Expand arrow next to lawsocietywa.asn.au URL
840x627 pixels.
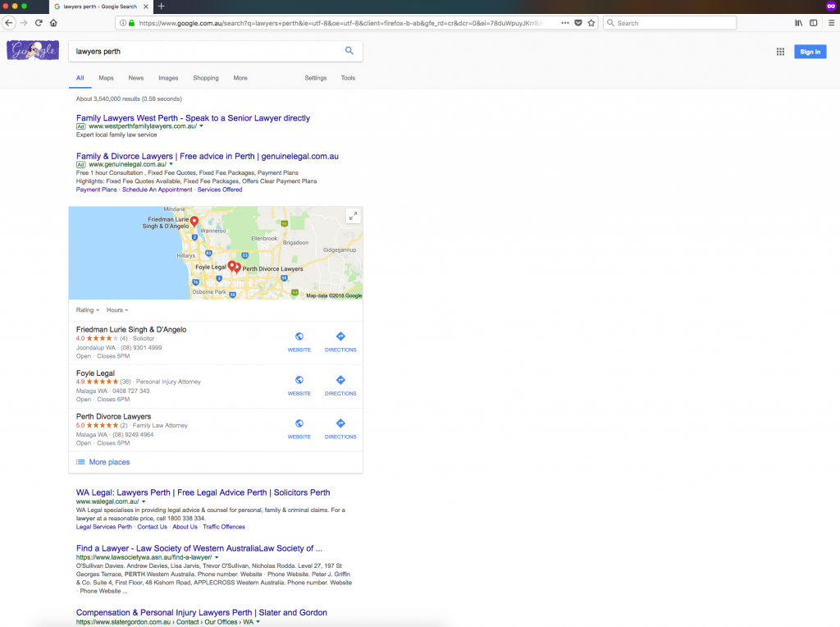point(217,557)
